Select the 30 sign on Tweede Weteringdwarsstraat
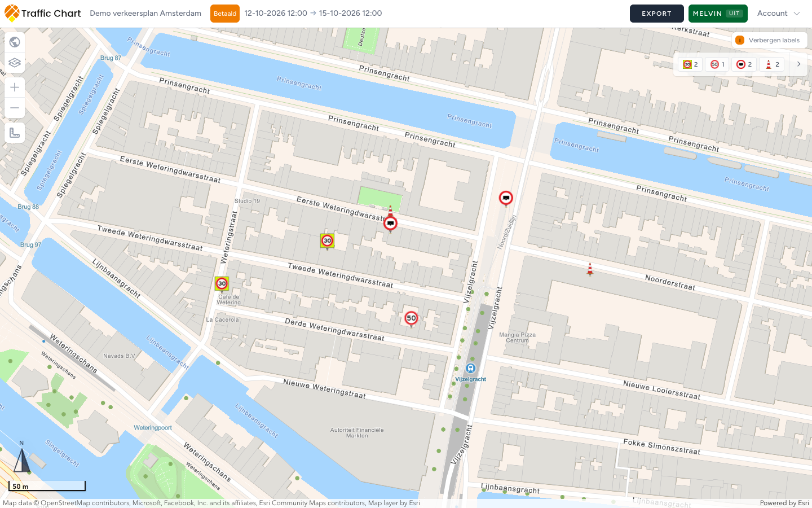This screenshot has height=508, width=812. pos(327,241)
